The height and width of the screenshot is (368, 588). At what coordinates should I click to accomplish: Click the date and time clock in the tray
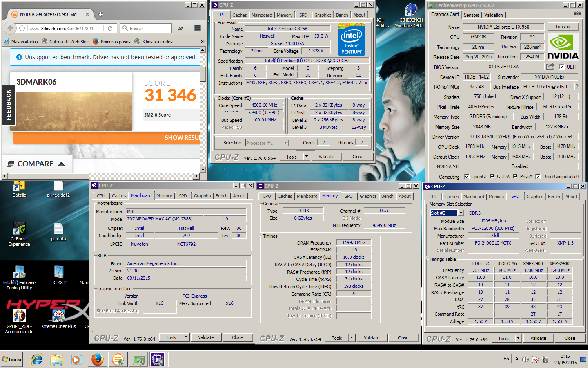pyautogui.click(x=565, y=359)
